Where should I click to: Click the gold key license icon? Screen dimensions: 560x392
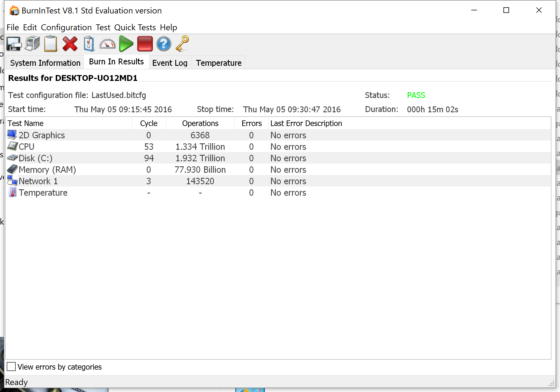coord(182,44)
